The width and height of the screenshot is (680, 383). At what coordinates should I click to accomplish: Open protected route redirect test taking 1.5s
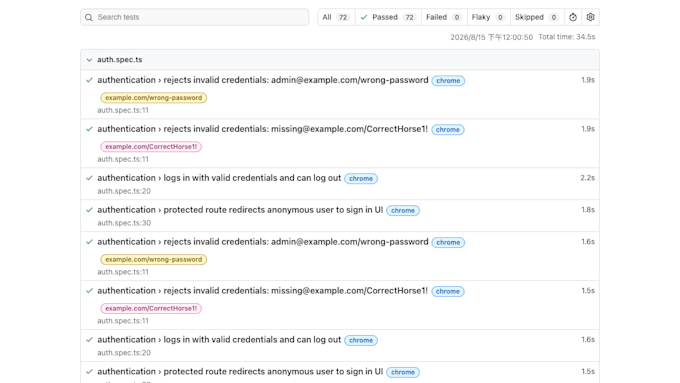pyautogui.click(x=240, y=372)
